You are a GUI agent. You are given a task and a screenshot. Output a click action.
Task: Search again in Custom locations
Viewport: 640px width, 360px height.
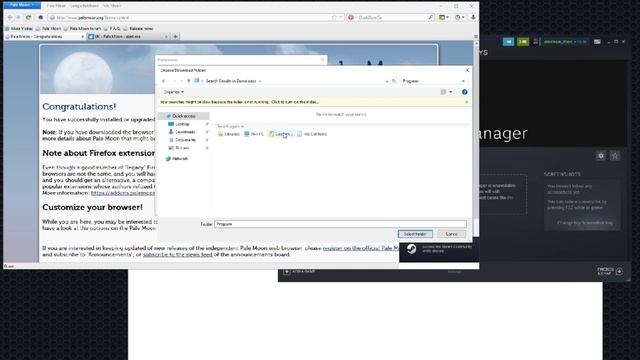coord(281,134)
